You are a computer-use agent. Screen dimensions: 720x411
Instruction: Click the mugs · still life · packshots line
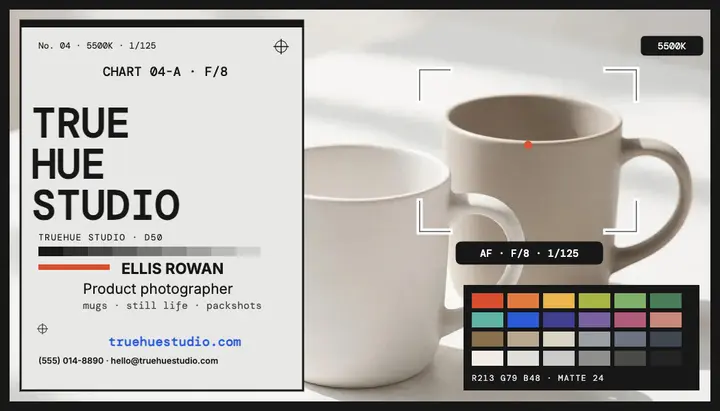tap(172, 306)
